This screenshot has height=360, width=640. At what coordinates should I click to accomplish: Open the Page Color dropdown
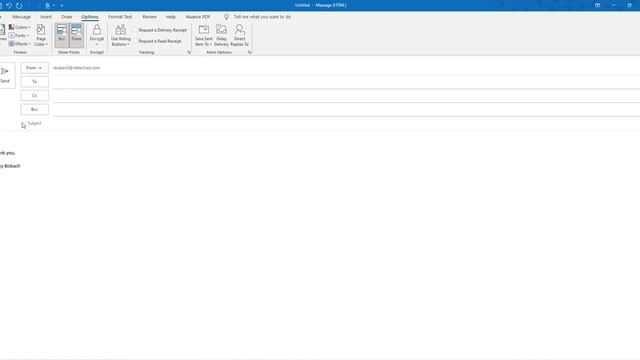click(x=41, y=35)
